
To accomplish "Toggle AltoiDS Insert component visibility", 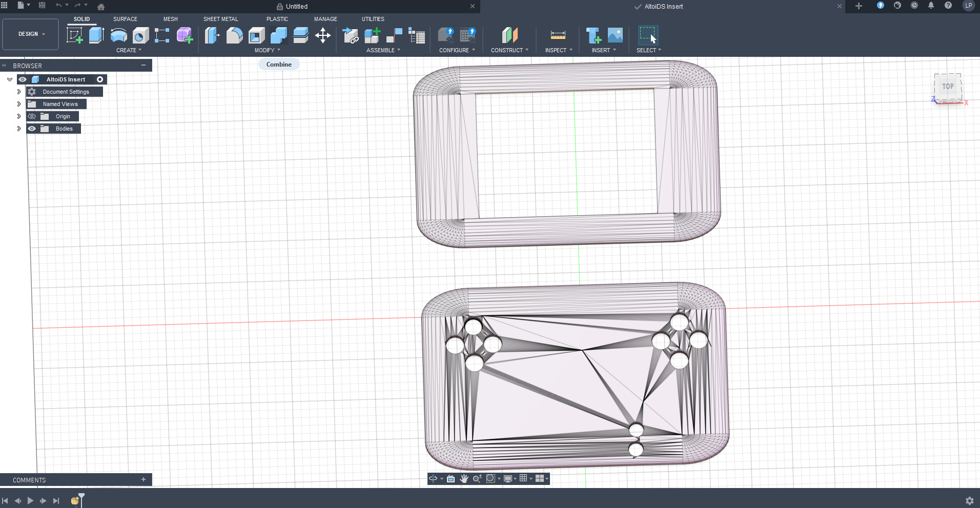I will [x=23, y=79].
